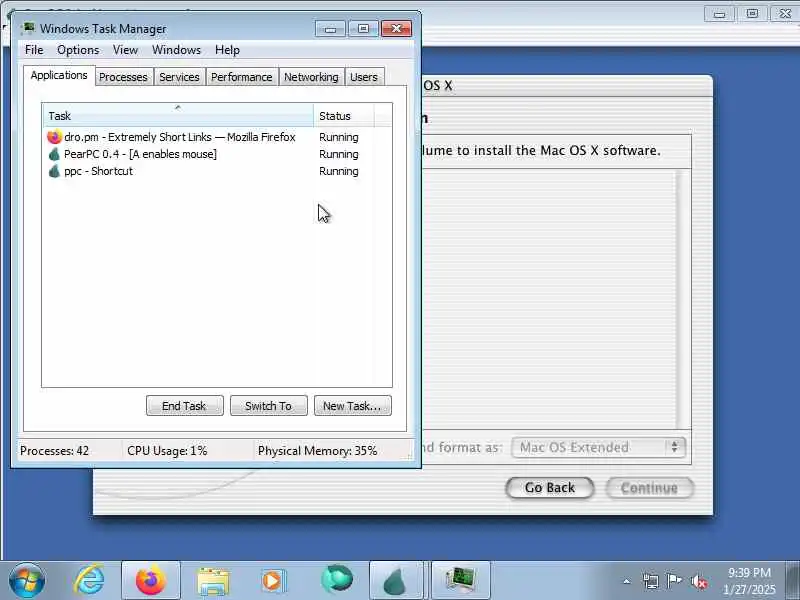800x600 pixels.
Task: Launch Internet Explorer from the taskbar
Action: pos(89,581)
